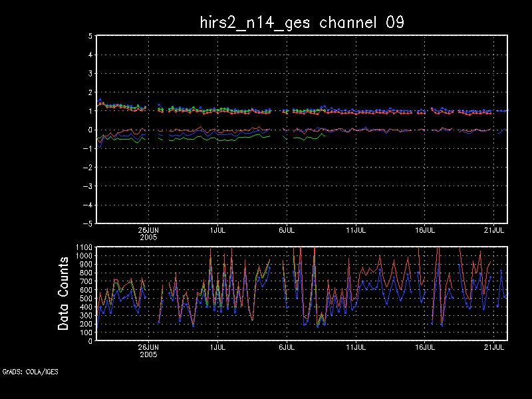Viewport: 532px width, 399px height.
Task: Select the 6JUL label under upper chart
Action: point(287,229)
